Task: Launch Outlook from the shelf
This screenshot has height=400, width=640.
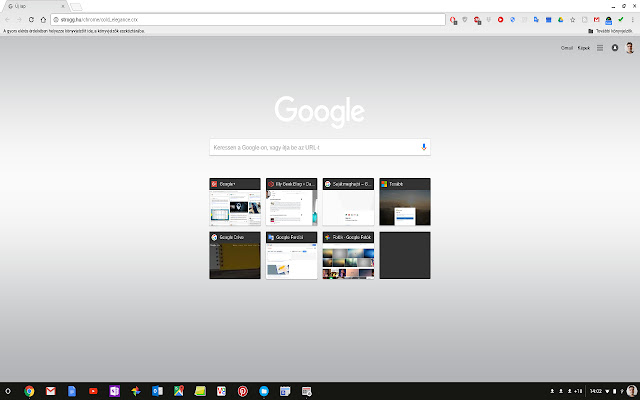Action: click(157, 391)
